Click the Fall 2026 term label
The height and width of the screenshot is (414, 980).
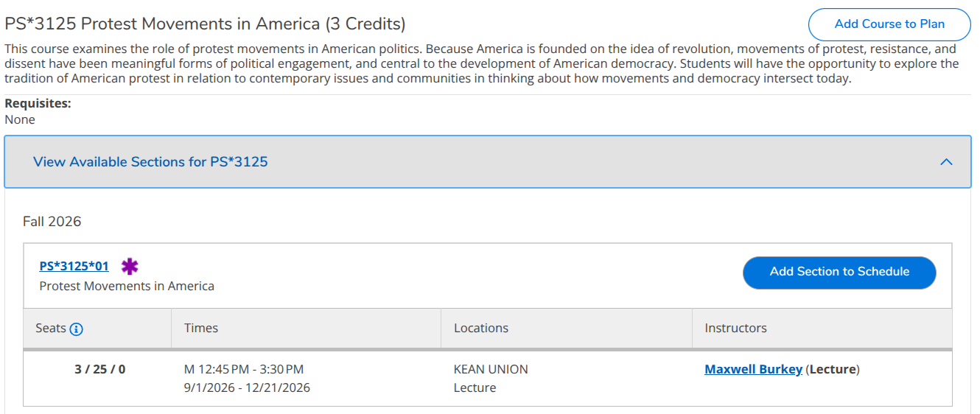click(52, 222)
